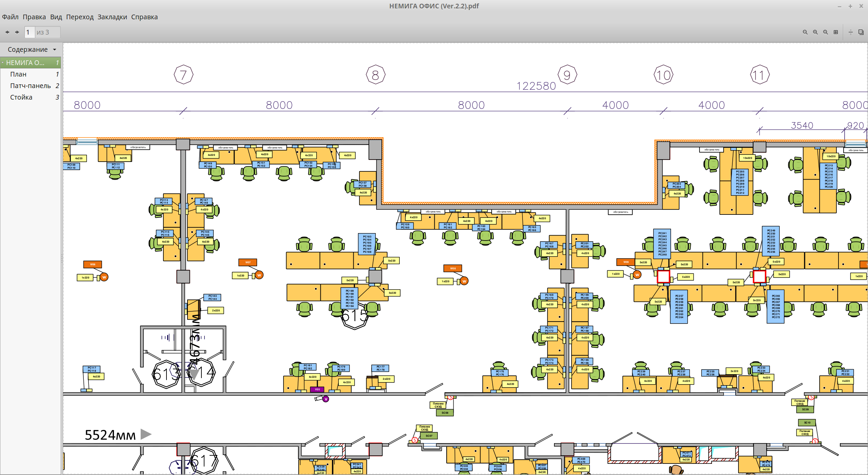Click the 3540 dimension text
This screenshot has height=475, width=868.
802,125
